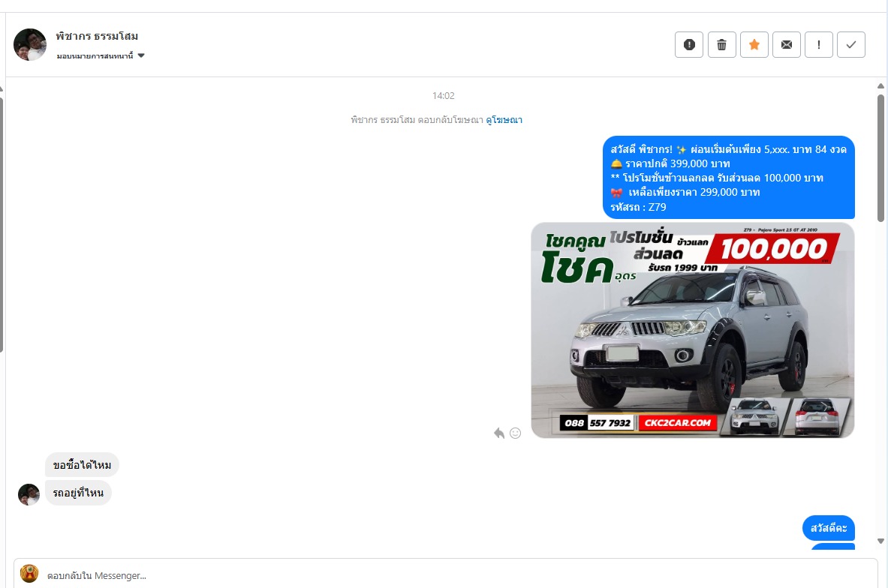Delete conversation using trash can icon
The height and width of the screenshot is (588, 888).
pos(721,45)
